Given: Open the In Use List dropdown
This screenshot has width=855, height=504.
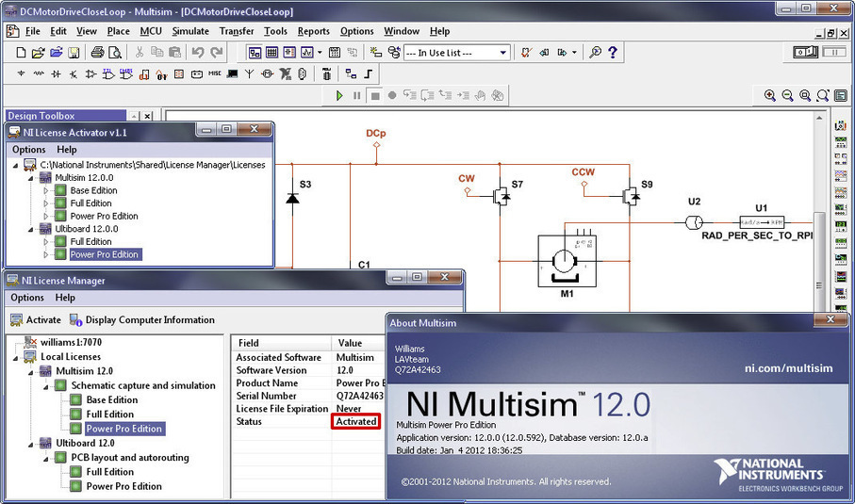Looking at the screenshot, I should pos(502,53).
